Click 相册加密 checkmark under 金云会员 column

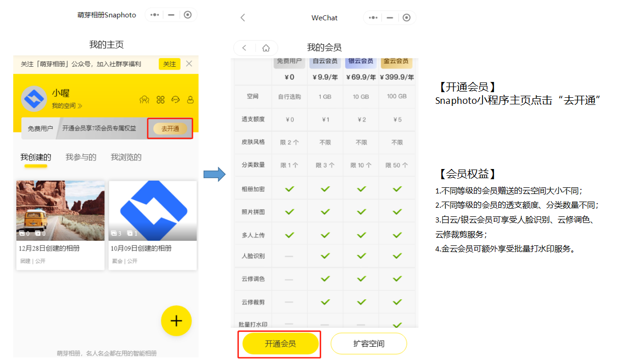coord(397,189)
